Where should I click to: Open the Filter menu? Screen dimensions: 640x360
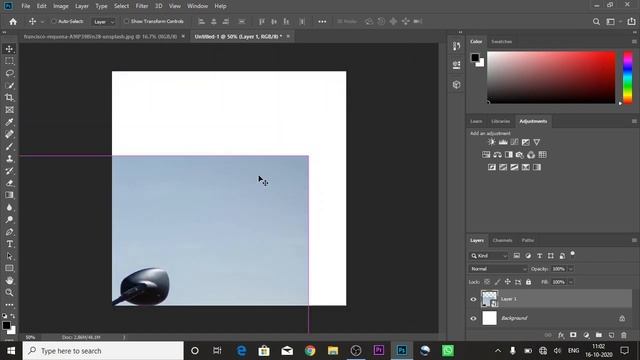point(142,6)
